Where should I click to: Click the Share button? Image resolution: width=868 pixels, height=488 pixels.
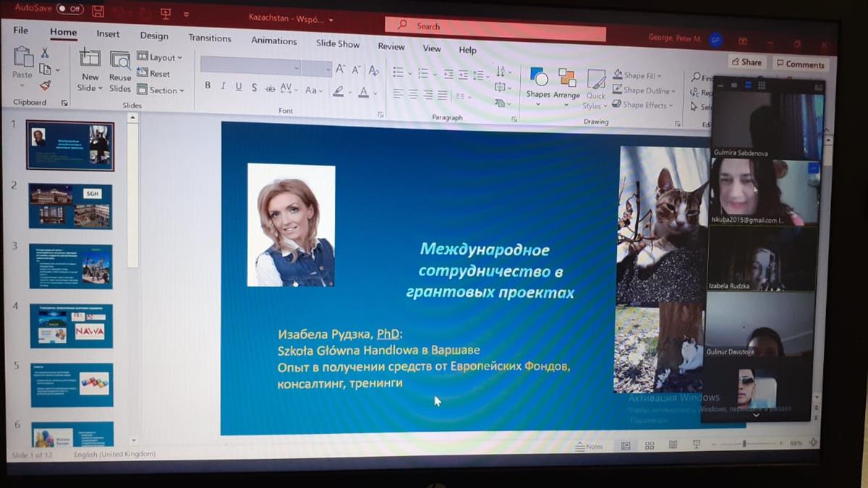746,62
